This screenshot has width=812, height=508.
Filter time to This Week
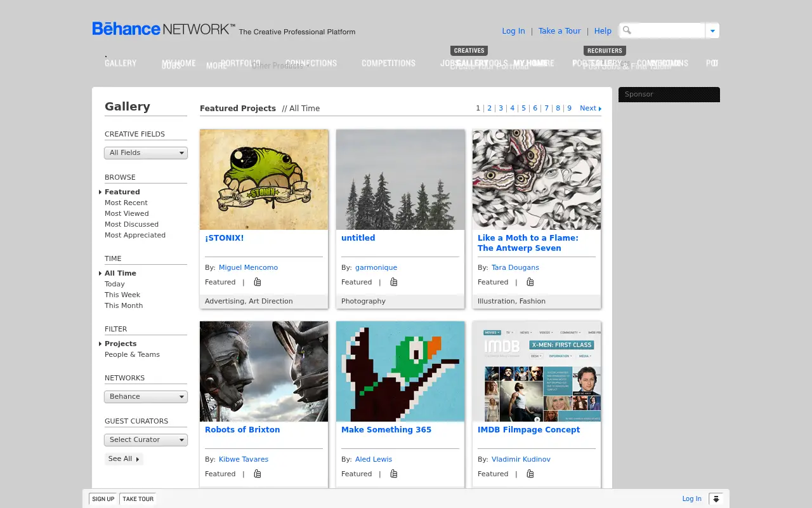tap(122, 295)
